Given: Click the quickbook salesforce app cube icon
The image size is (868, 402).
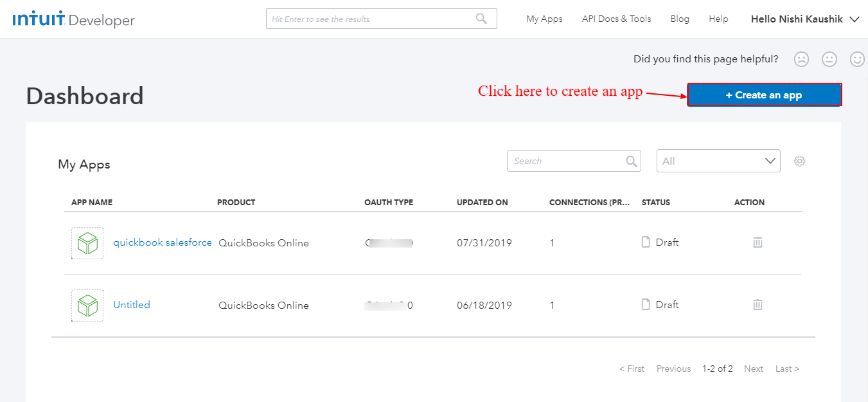Looking at the screenshot, I should pos(87,243).
